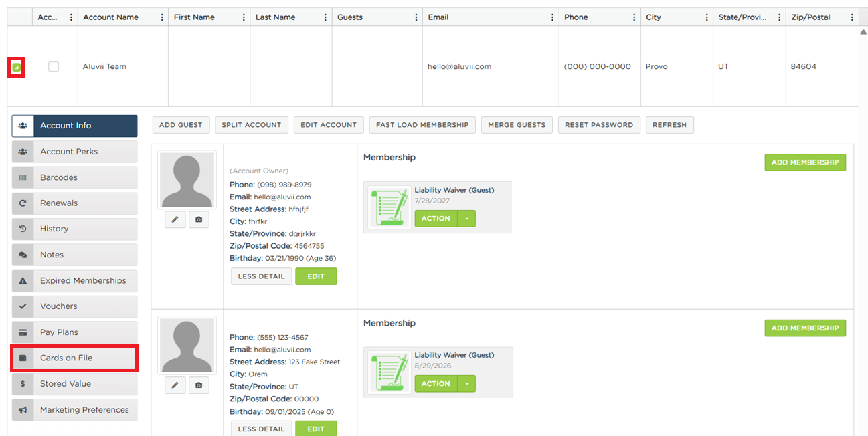Viewport: 868px width, 436px height.
Task: Click the pencil icon under first guest photo
Action: click(175, 219)
